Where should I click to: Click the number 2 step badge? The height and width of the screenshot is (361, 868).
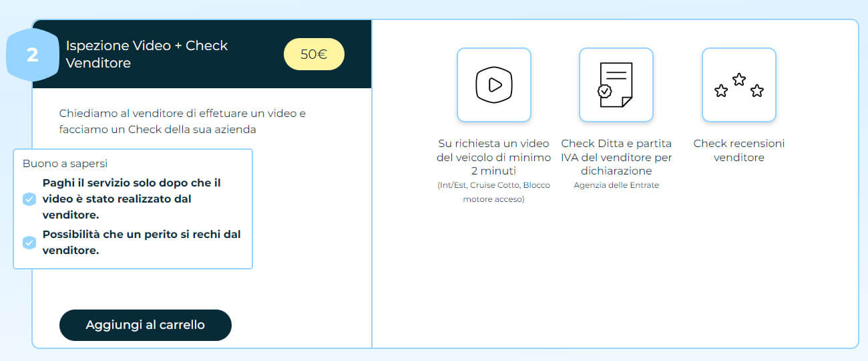(33, 55)
